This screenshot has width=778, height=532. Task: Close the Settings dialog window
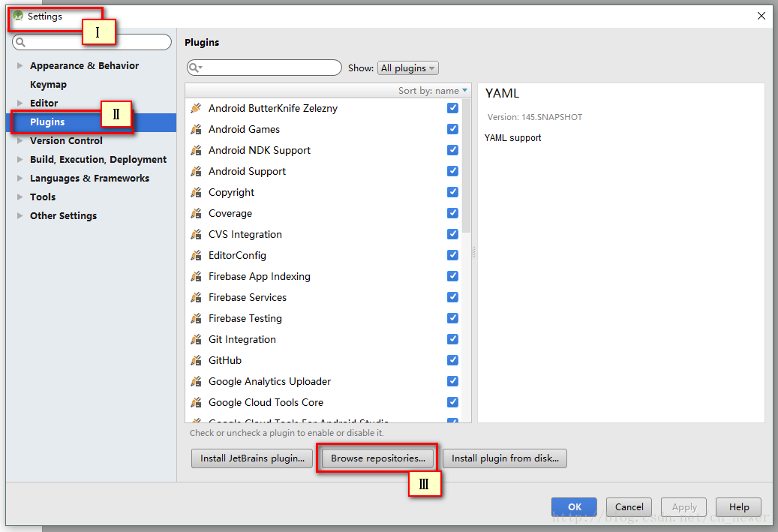[761, 16]
